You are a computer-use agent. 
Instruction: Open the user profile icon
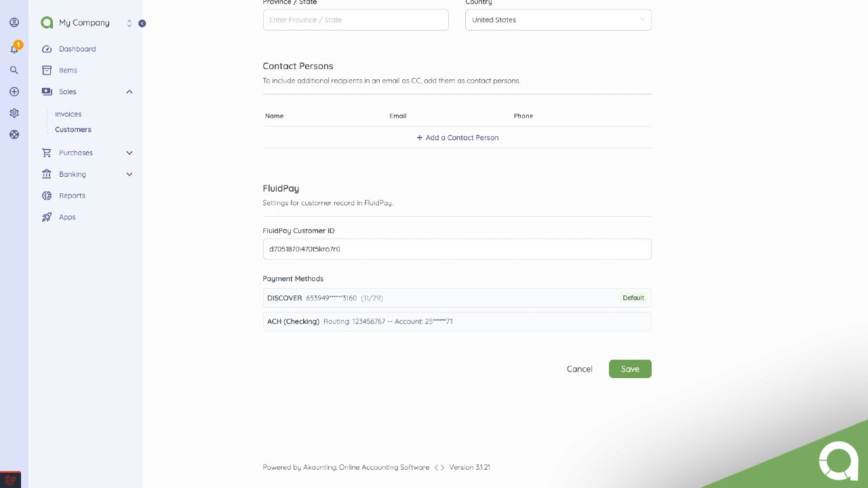tap(14, 22)
